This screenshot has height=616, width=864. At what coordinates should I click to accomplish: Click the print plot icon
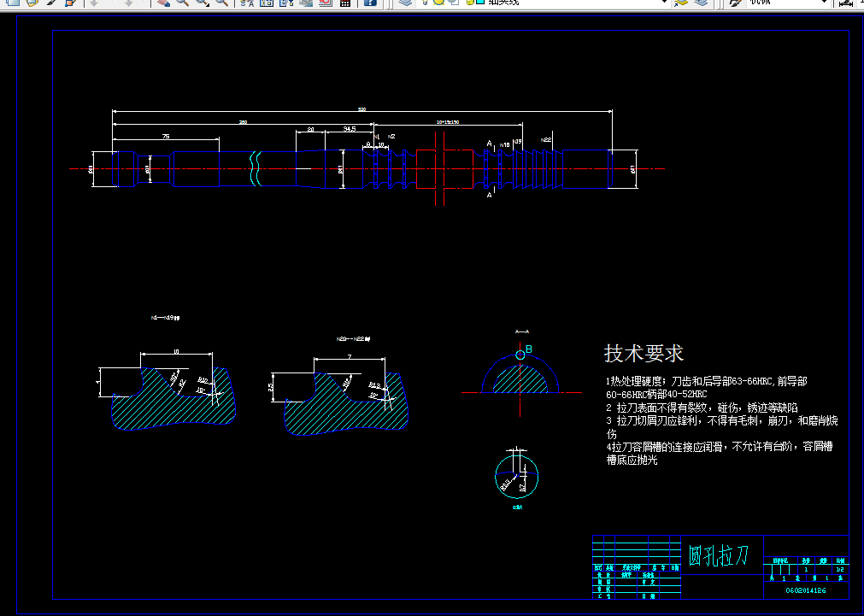(50, 3)
